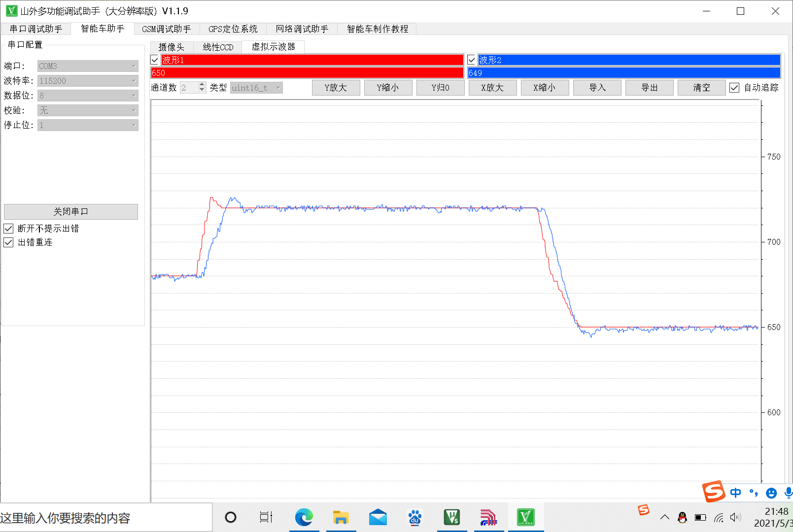Click Y缩小 zoom-out button
793x532 pixels.
[x=388, y=88]
